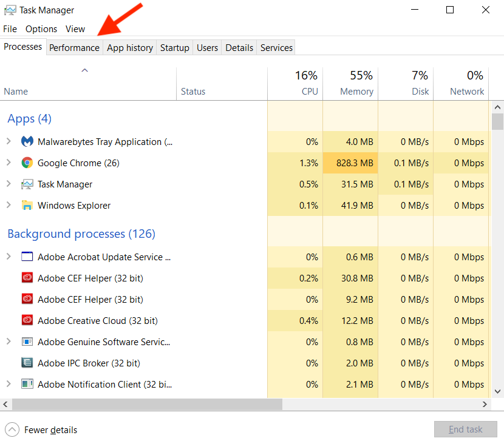Click the Fewer details circle arrow icon
The image size is (504, 441).
[12, 429]
